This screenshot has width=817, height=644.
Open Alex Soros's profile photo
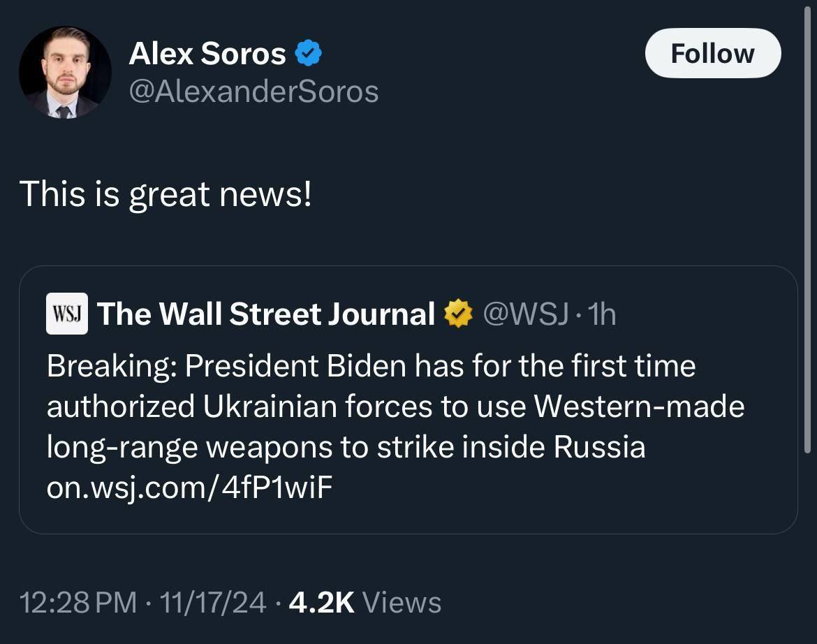click(65, 73)
